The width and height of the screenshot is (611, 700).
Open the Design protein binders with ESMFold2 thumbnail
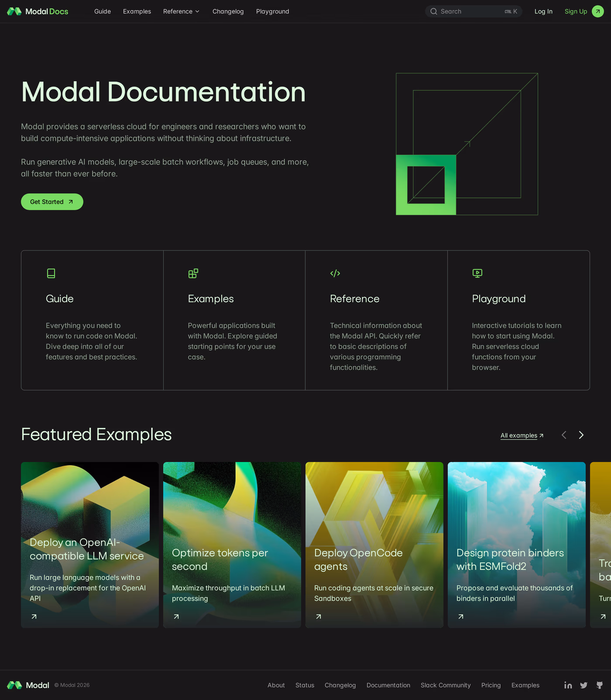click(x=517, y=545)
